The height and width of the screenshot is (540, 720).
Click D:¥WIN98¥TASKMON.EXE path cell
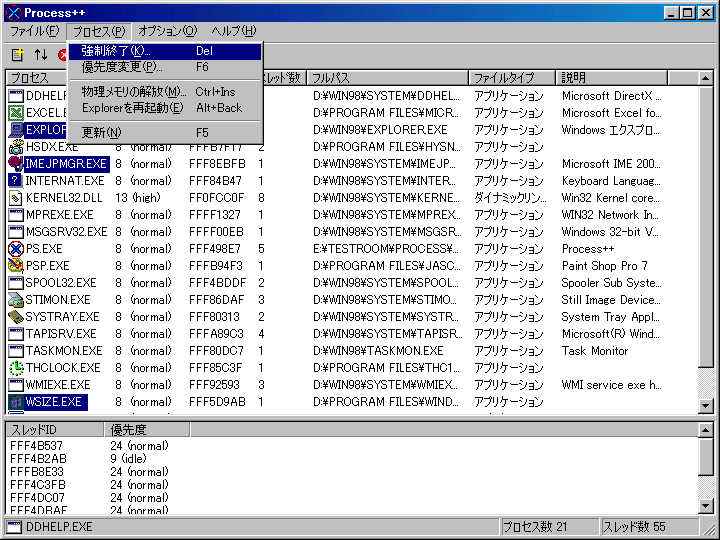pyautogui.click(x=378, y=351)
